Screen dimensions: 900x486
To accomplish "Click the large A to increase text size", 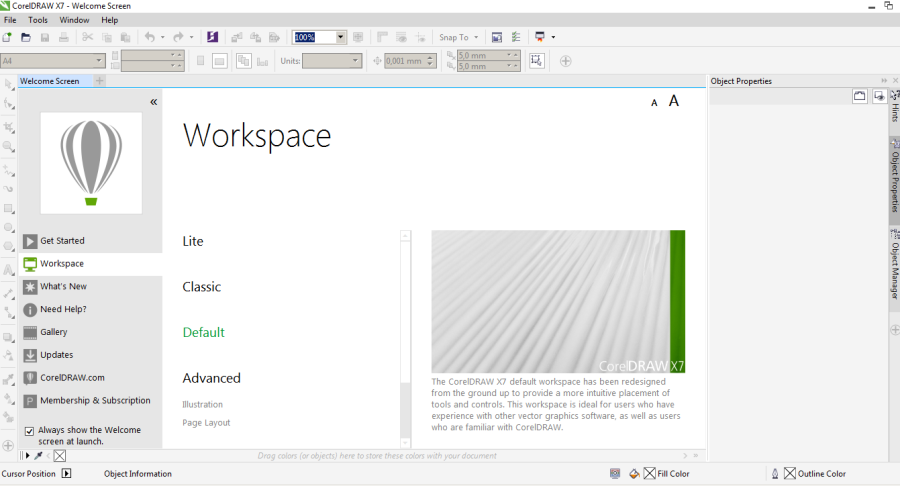I will coord(674,101).
